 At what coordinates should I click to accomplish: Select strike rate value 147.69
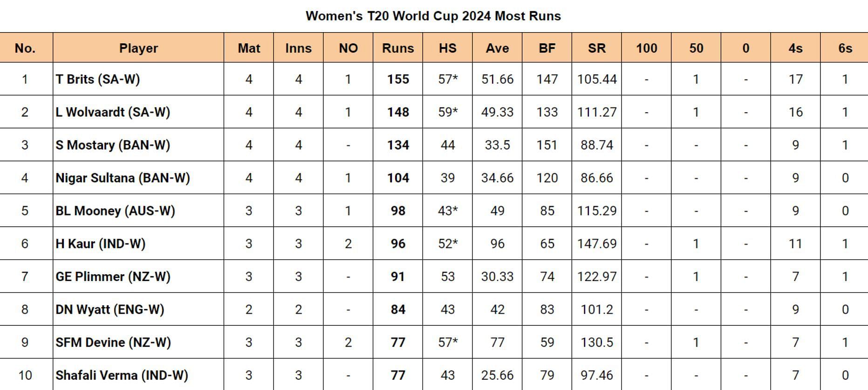coord(596,244)
